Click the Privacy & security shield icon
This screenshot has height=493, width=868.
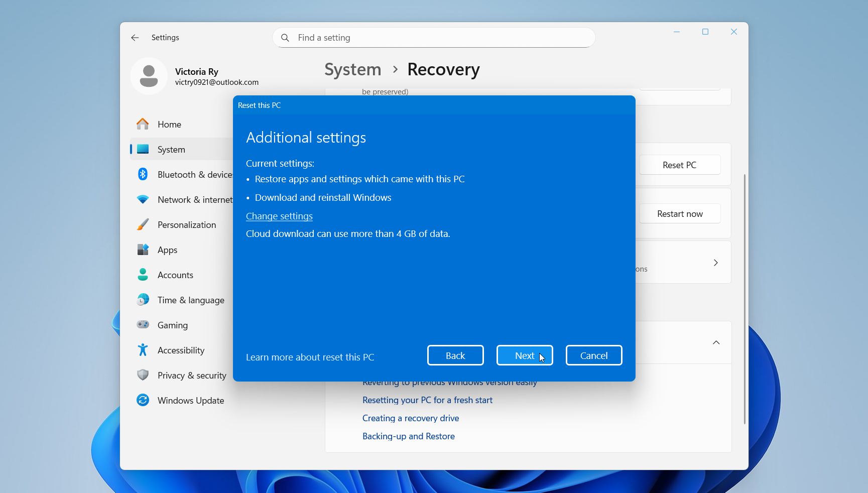143,375
